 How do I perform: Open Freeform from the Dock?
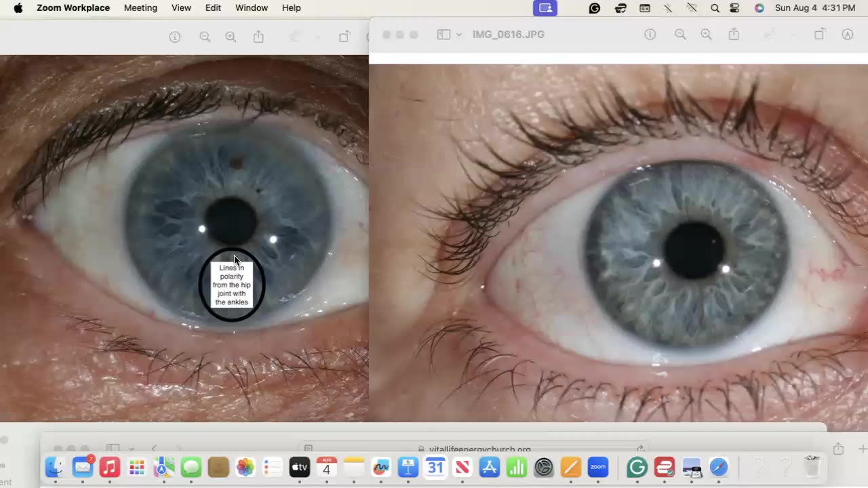pos(381,467)
